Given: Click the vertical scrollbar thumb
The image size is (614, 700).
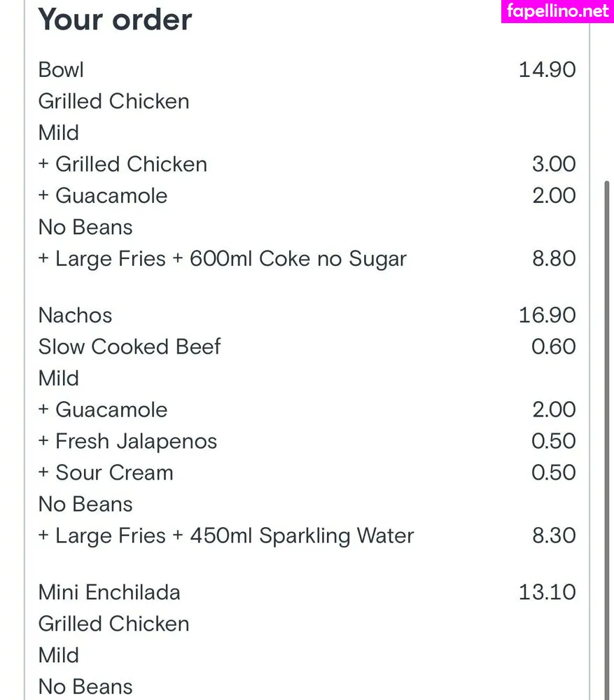Looking at the screenshot, I should point(606,440).
